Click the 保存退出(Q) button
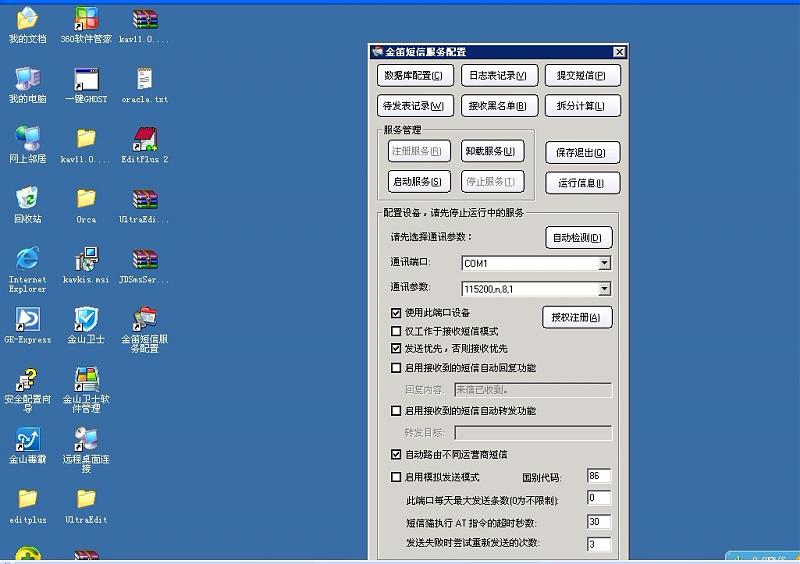This screenshot has width=800, height=564. pos(582,153)
